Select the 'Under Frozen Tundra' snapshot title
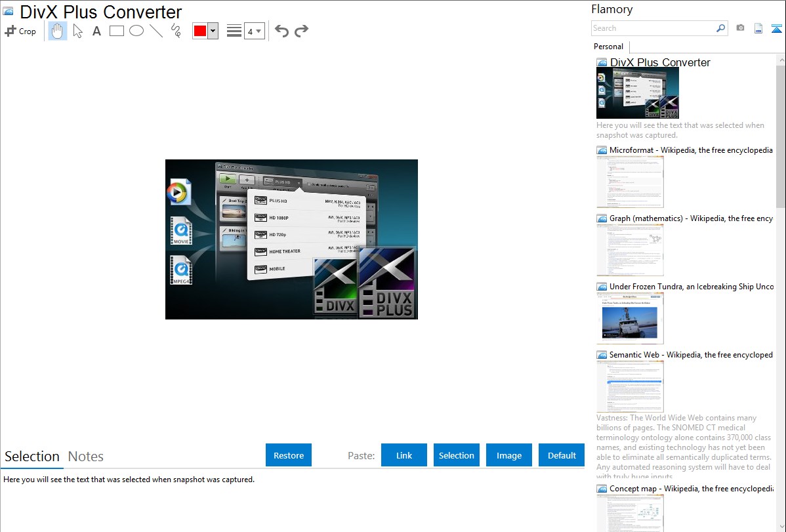Image resolution: width=786 pixels, height=532 pixels. pyautogui.click(x=692, y=286)
